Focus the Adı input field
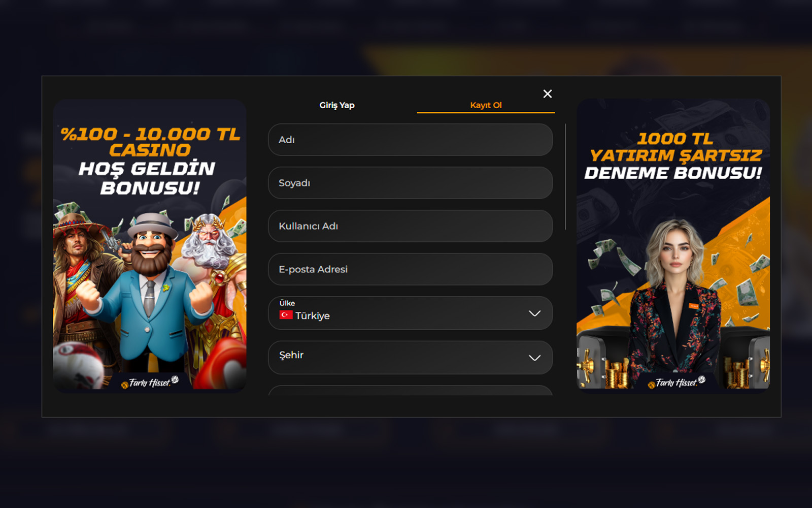Screen dimensions: 812x508 point(410,140)
